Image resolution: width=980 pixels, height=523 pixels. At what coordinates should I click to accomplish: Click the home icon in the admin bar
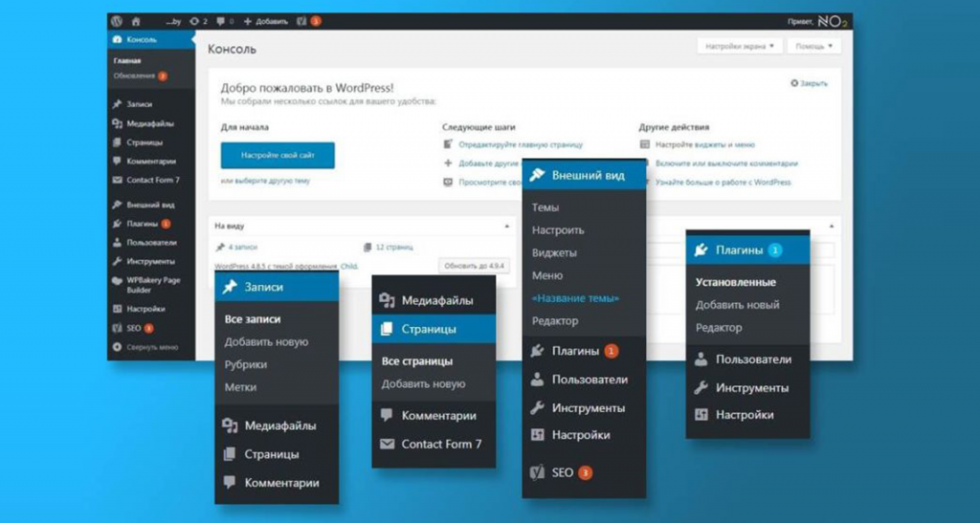(x=136, y=21)
